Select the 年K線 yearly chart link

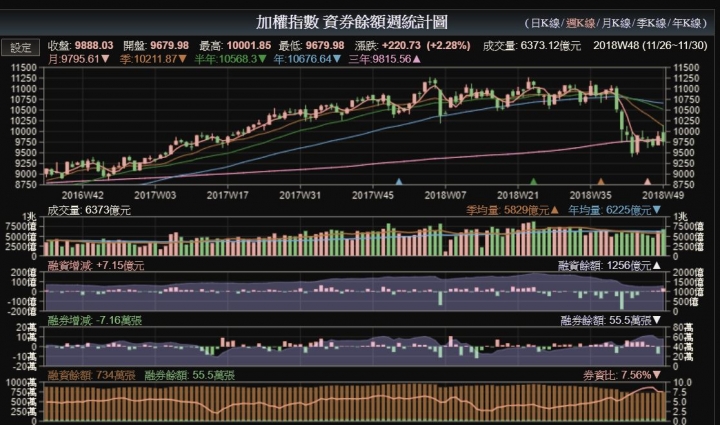[687, 23]
